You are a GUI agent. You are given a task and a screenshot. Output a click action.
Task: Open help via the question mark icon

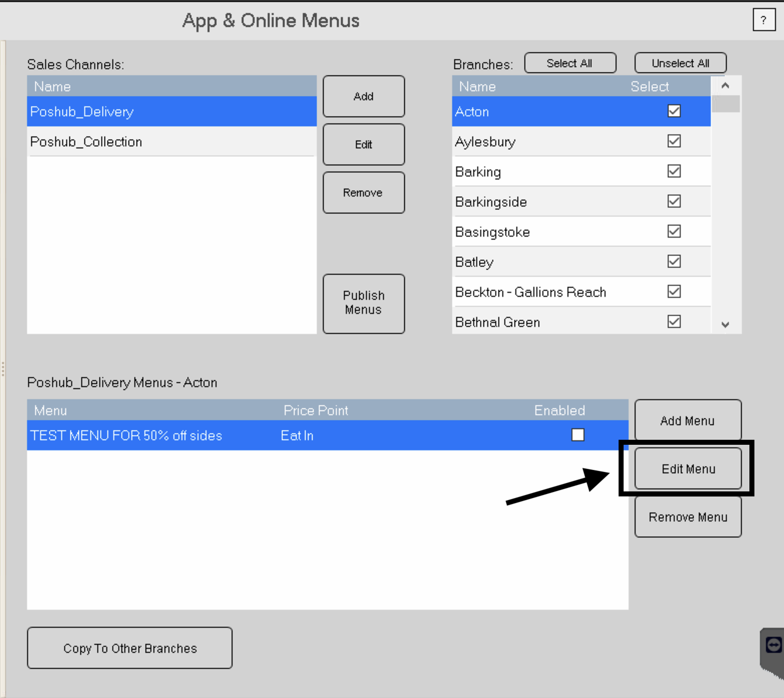coord(763,21)
